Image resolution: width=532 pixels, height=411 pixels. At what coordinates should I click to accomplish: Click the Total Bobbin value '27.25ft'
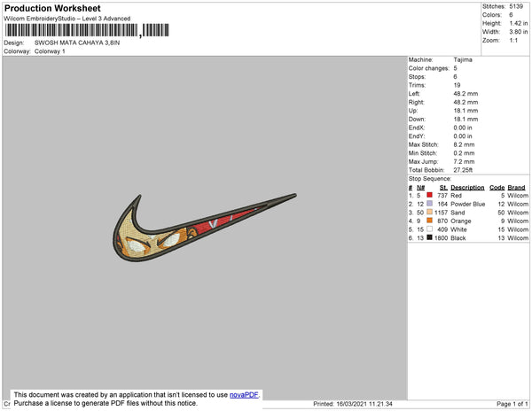pyautogui.click(x=463, y=170)
